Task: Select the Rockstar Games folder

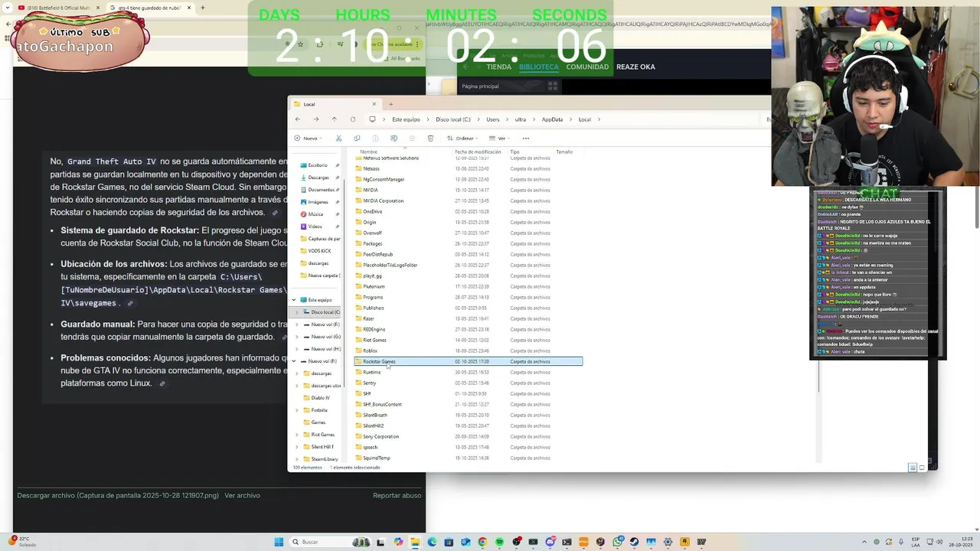Action: point(469,361)
